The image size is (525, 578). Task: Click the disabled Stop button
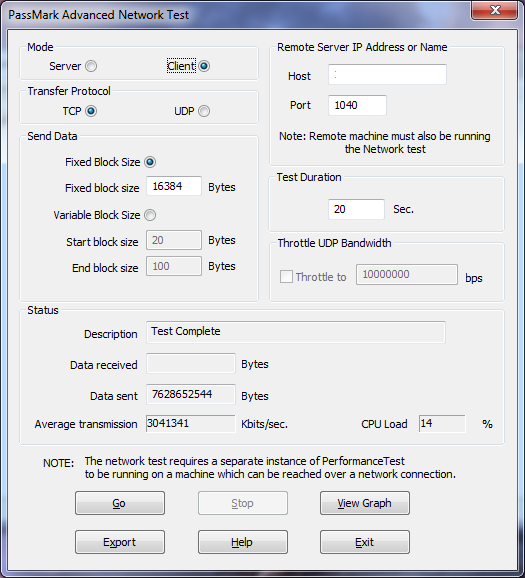[x=243, y=503]
